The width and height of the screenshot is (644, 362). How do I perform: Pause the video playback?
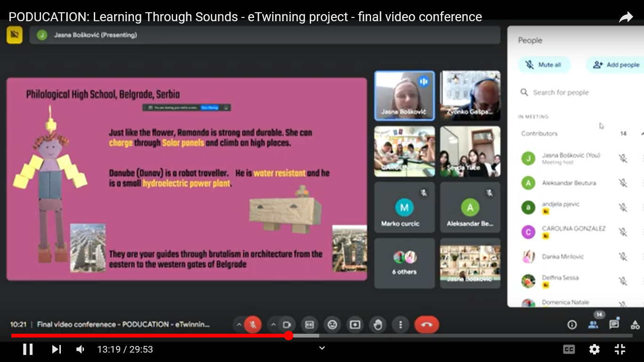pyautogui.click(x=28, y=349)
